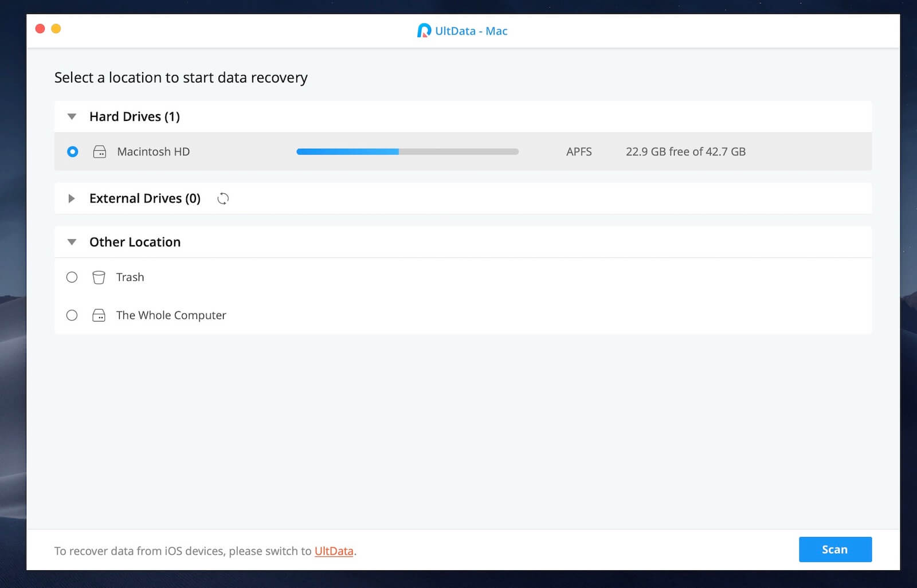The width and height of the screenshot is (917, 588).
Task: Click the 22.9 GB free of 42.7 GB text
Action: coord(685,152)
